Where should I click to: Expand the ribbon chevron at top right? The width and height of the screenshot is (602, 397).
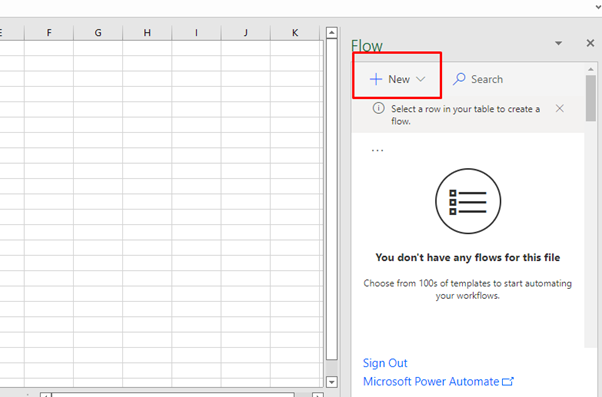click(x=597, y=7)
